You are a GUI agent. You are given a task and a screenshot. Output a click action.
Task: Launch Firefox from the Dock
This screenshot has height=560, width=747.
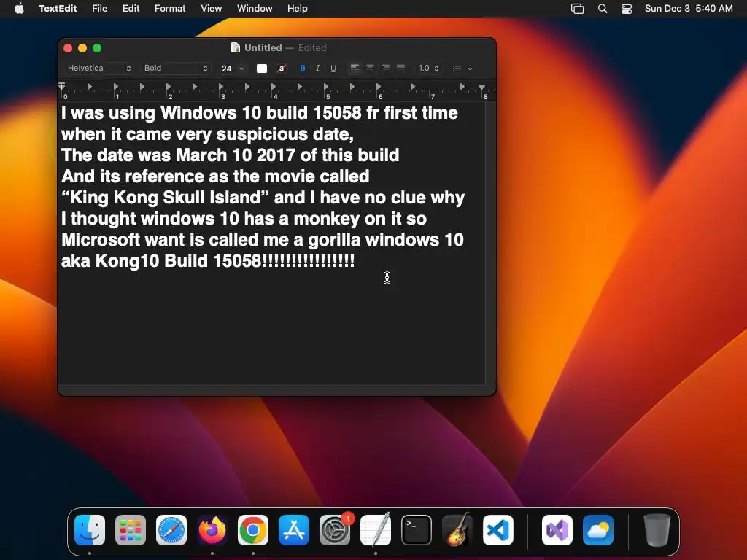click(x=212, y=530)
